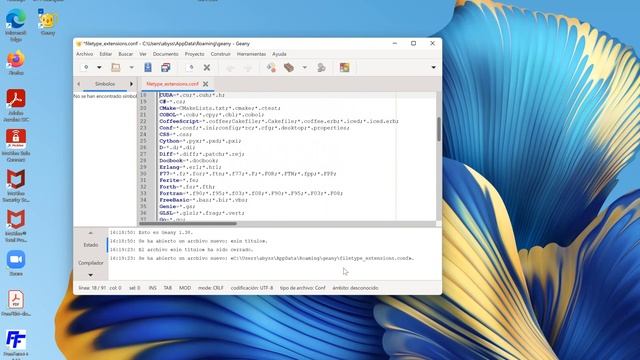Open the Ayuda menu
This screenshot has height=360, width=640.
[279, 54]
